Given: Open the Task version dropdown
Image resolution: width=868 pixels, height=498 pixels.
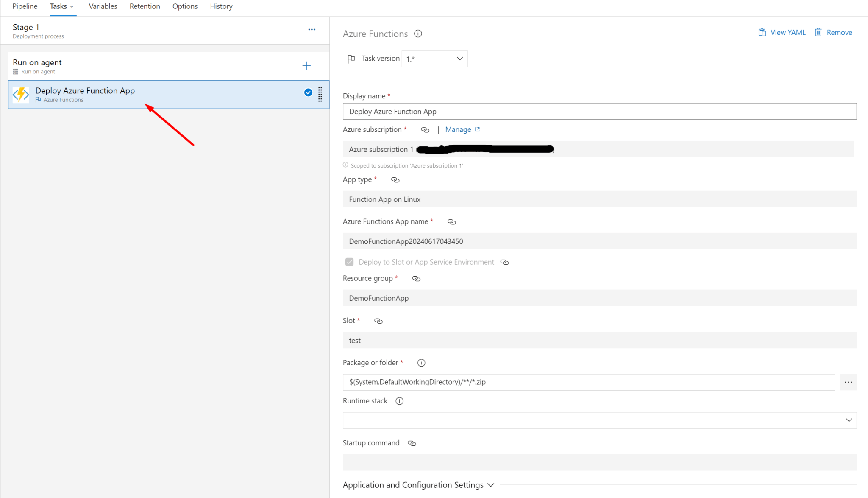Looking at the screenshot, I should [459, 59].
